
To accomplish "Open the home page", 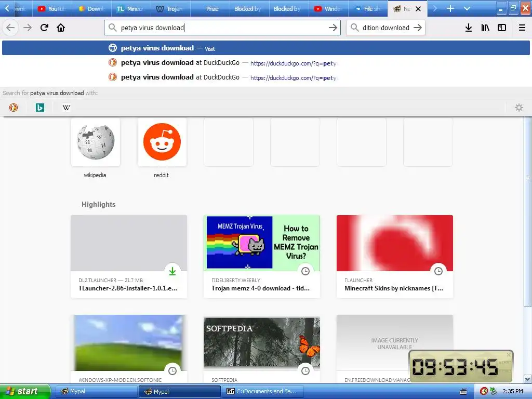I will [x=61, y=28].
